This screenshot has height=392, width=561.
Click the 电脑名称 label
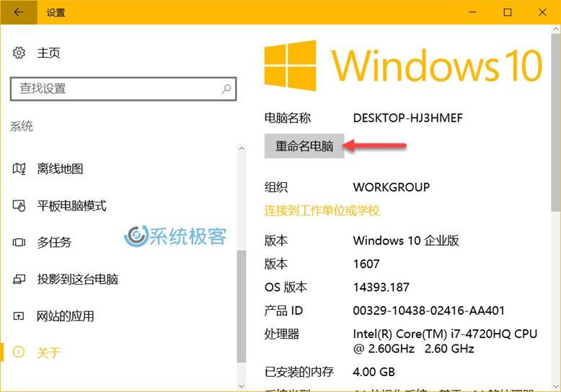tap(288, 118)
